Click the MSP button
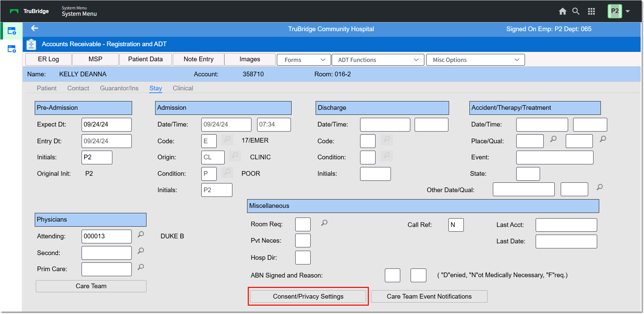This screenshot has width=644, height=314. click(95, 59)
